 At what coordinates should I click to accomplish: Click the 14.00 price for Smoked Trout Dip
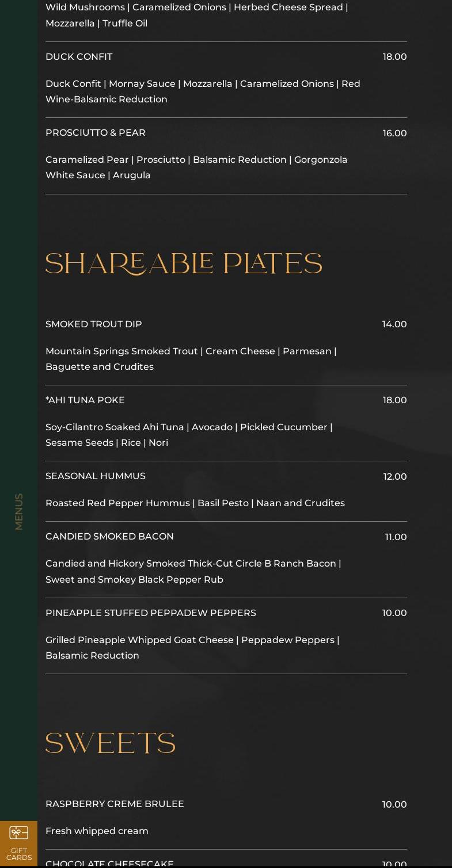(394, 324)
